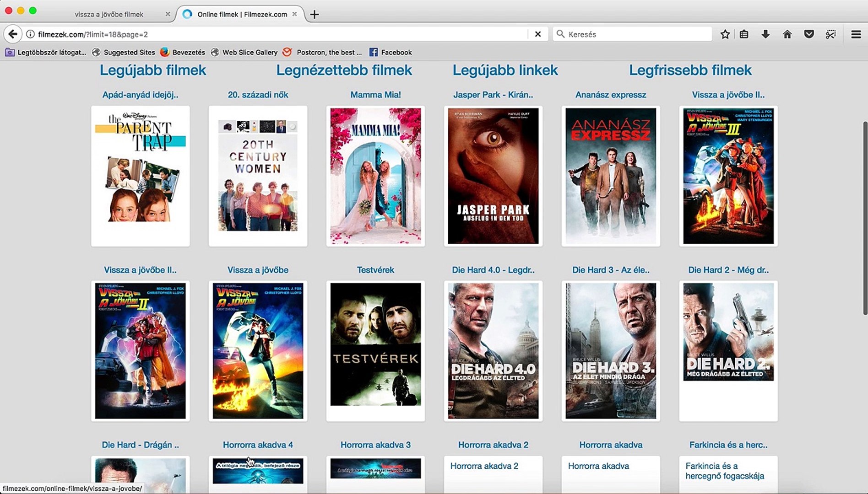Open the Die Hard 3 poster

click(611, 351)
